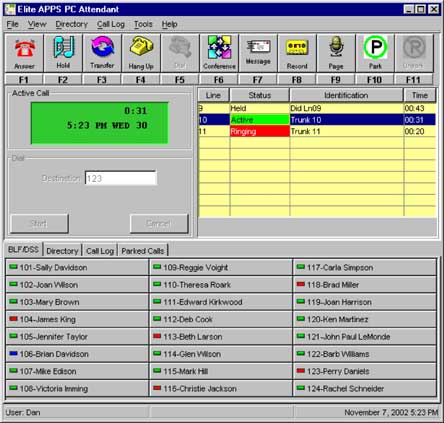Open the Call Log menu
The width and height of the screenshot is (444, 423).
click(111, 24)
